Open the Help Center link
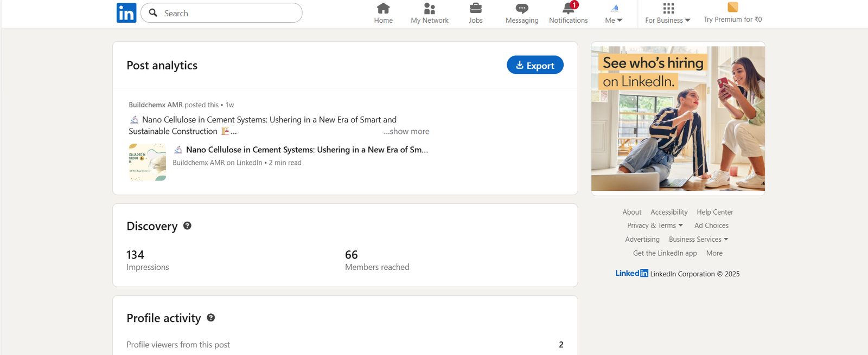Screen dimensions: 868x355 point(715,212)
